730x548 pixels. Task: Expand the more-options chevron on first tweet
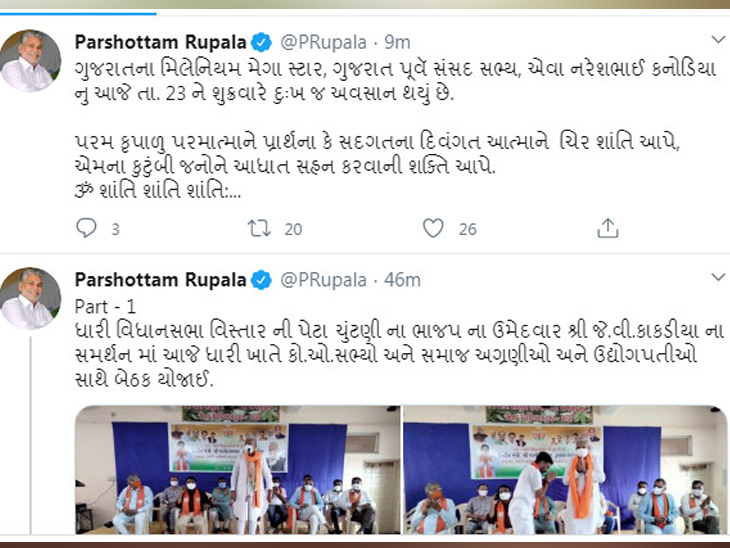(718, 40)
